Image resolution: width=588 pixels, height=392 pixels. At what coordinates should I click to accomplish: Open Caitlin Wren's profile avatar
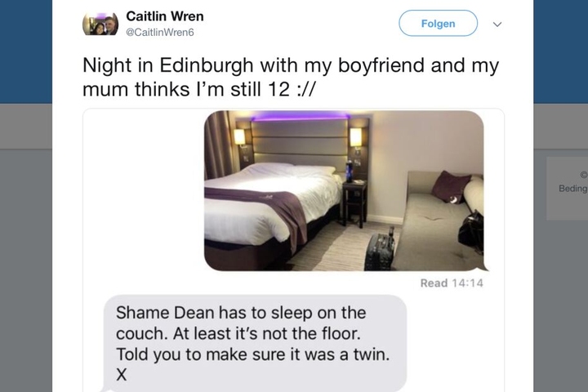point(100,24)
